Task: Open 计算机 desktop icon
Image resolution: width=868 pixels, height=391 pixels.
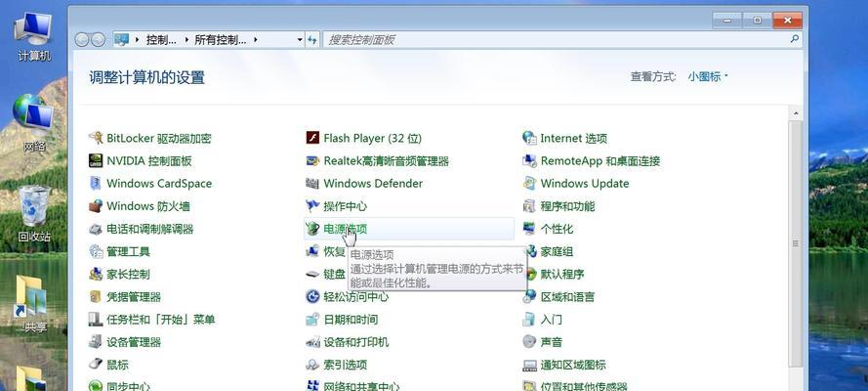Action: pos(34,36)
